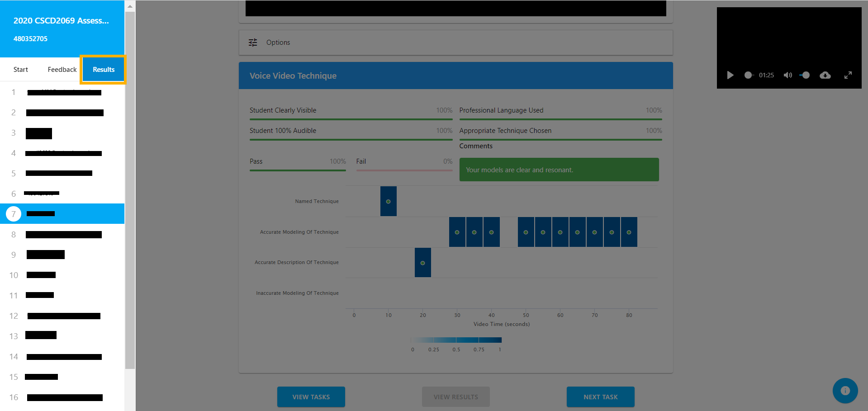Viewport: 868px width, 411px height.
Task: Click the Accurate Modeling marker at 70 seconds
Action: pyautogui.click(x=595, y=232)
